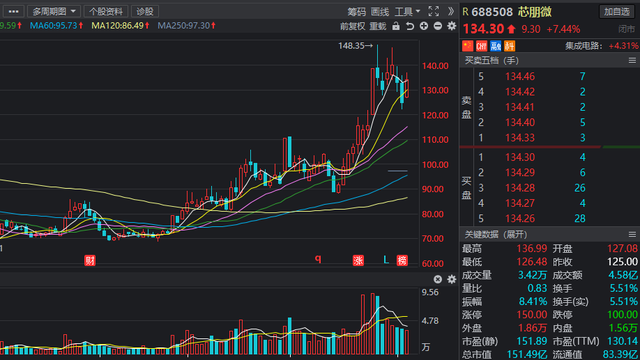
Task: Open the 多周期图 dropdown
Action: click(x=53, y=11)
